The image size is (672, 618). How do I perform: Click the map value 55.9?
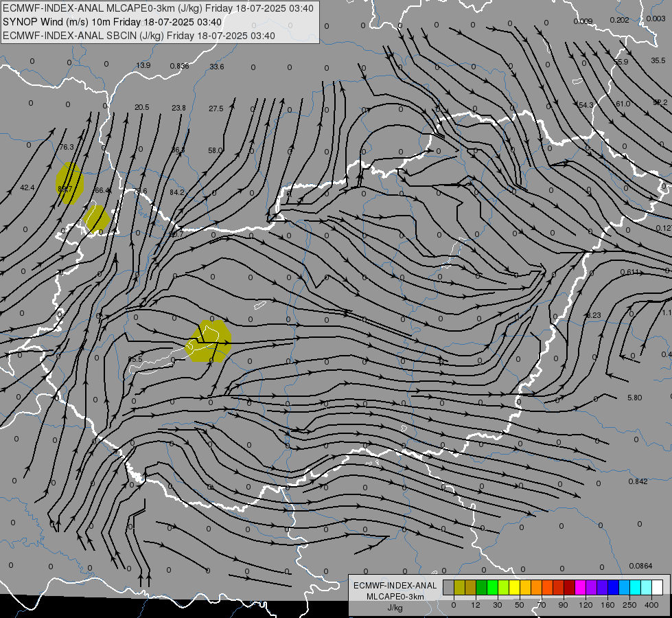coord(621,62)
